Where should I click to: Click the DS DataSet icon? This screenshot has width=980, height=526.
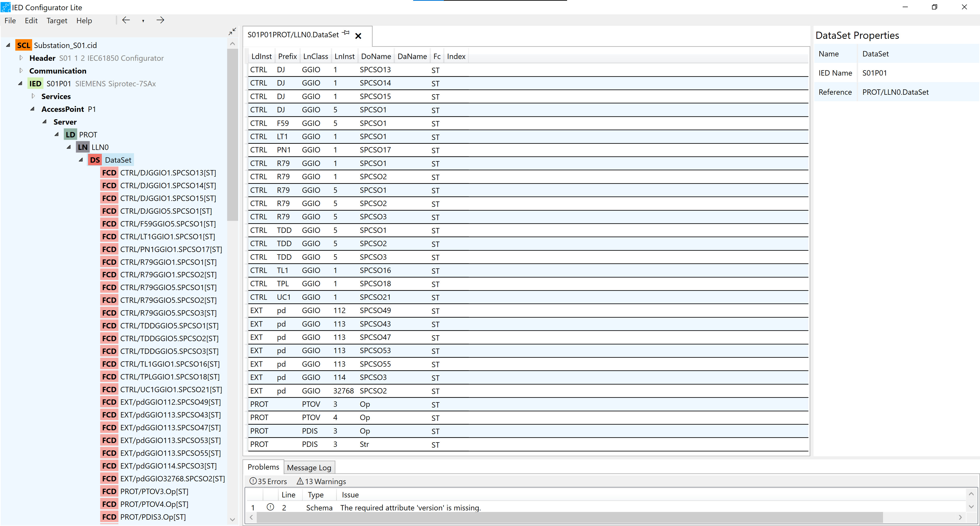[x=95, y=160]
